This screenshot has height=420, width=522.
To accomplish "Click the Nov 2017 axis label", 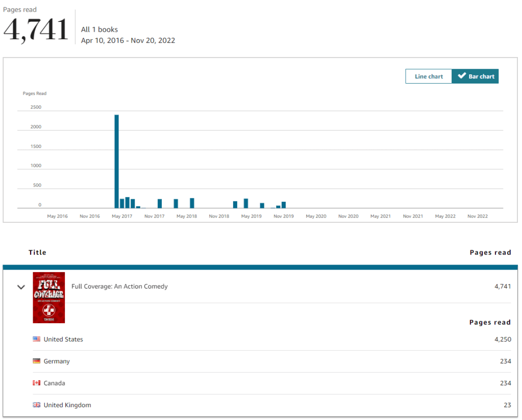I will coord(154,216).
